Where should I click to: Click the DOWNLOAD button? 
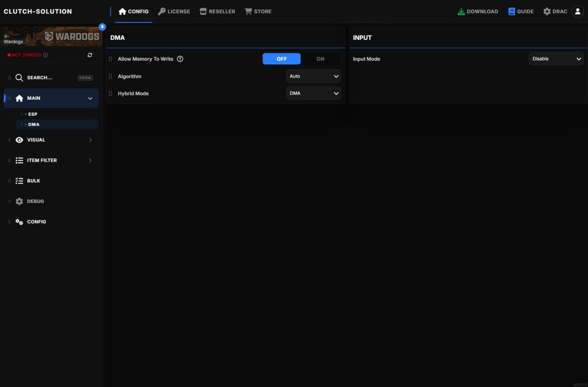pyautogui.click(x=478, y=11)
